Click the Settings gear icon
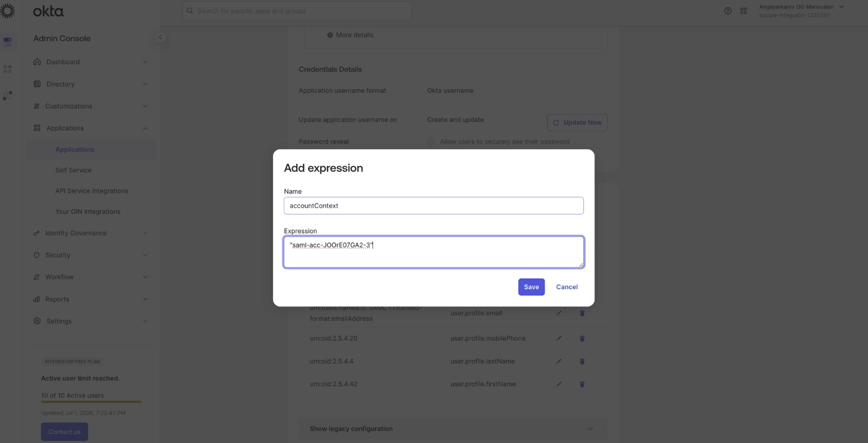The width and height of the screenshot is (868, 443). point(37,321)
